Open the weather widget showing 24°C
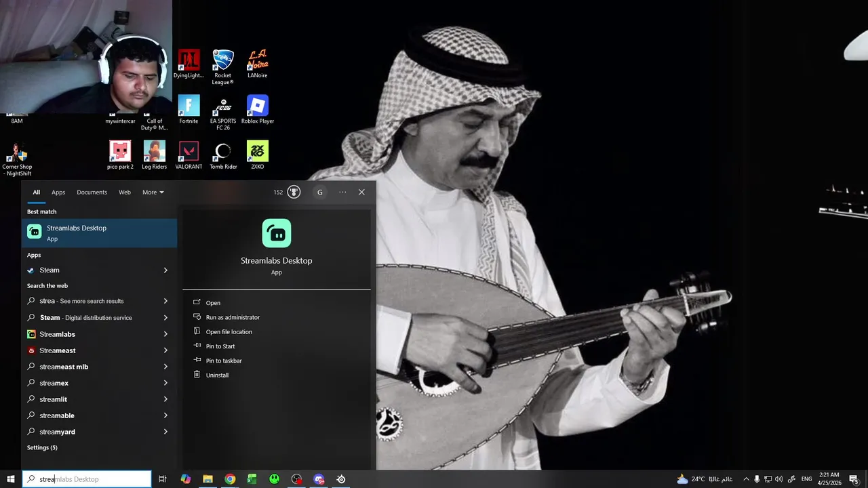868x488 pixels. (705, 479)
